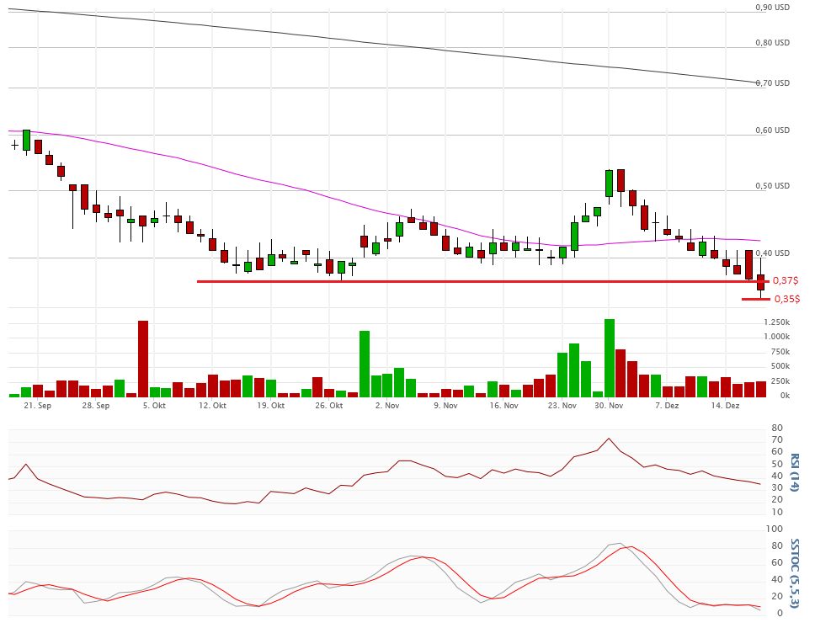Click the 30. Nov date label
This screenshot has height=644, width=815.
click(x=609, y=406)
